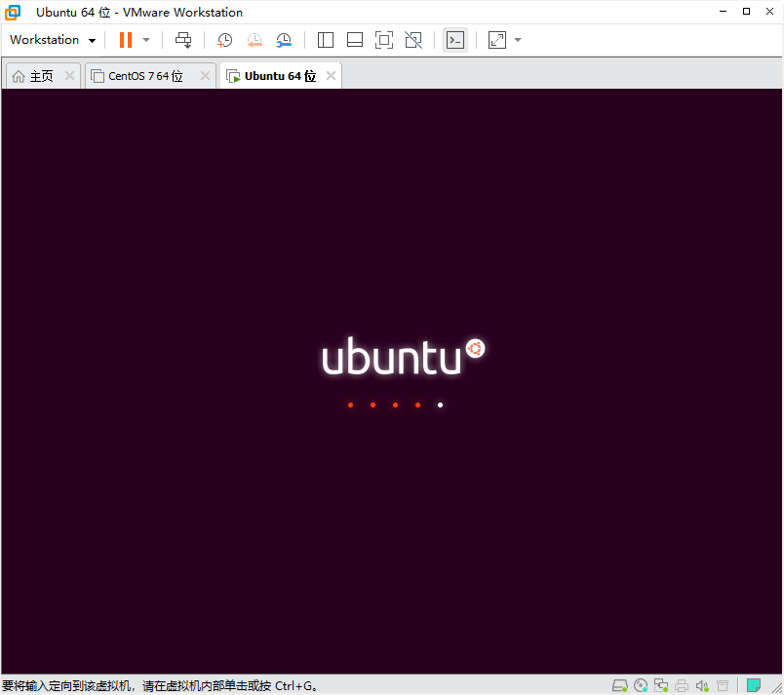Toggle the library sidebar panel
Screen dimensions: 784x695
pyautogui.click(x=326, y=40)
